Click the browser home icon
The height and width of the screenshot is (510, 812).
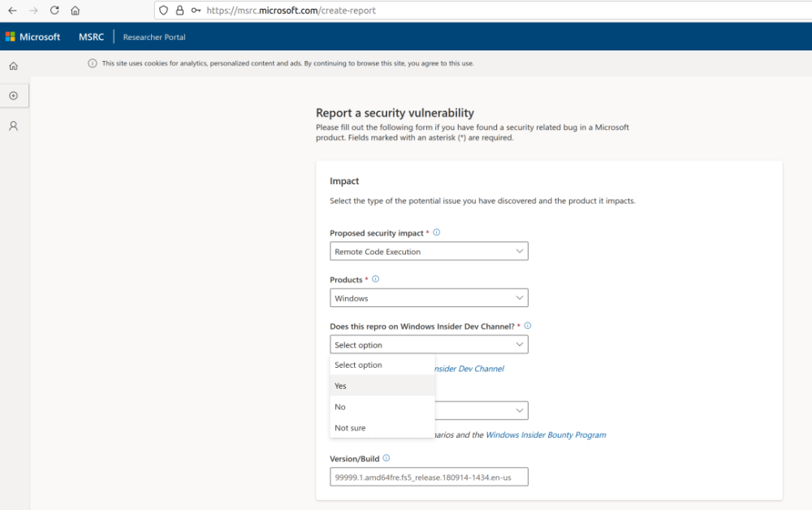pyautogui.click(x=76, y=11)
